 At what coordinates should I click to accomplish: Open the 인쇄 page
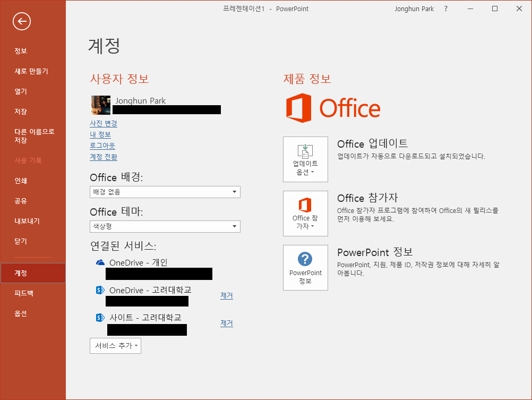(x=21, y=181)
